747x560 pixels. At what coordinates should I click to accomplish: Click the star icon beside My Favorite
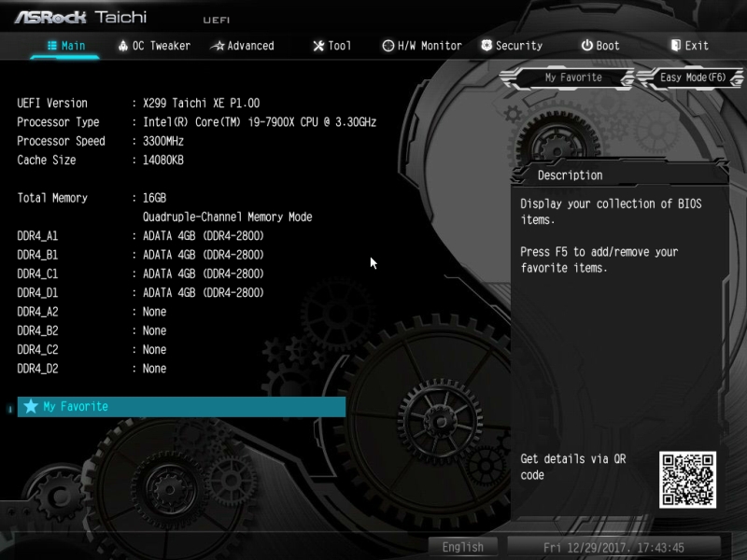tap(31, 406)
